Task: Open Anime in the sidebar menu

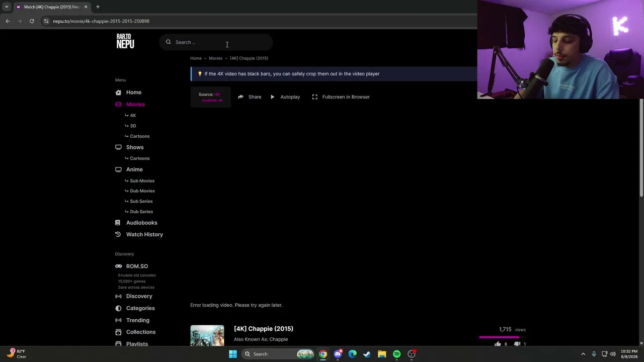Action: pos(134,169)
